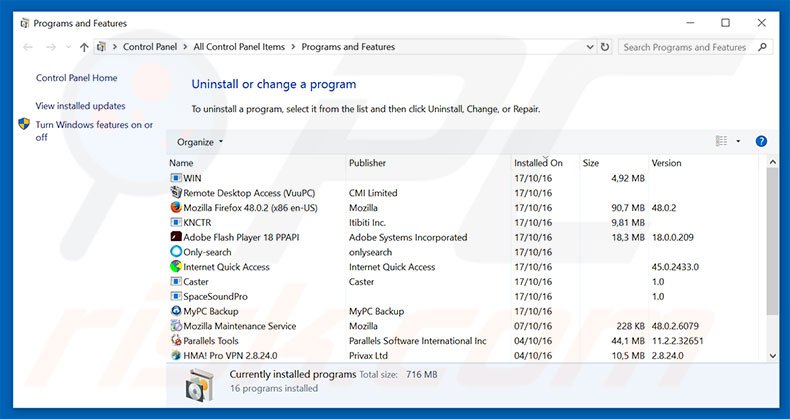
Task: Click the HMA! Pro VPN 2.8.24.0 icon
Action: [176, 355]
